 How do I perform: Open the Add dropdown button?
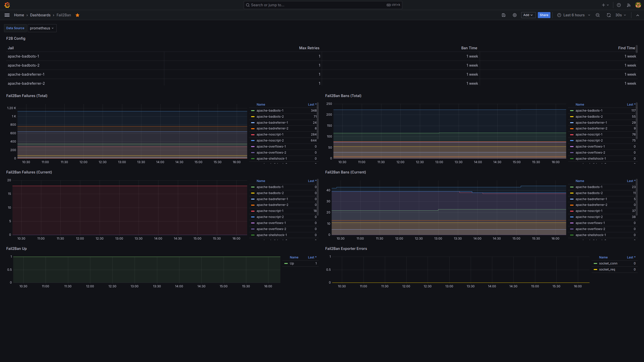coord(528,15)
